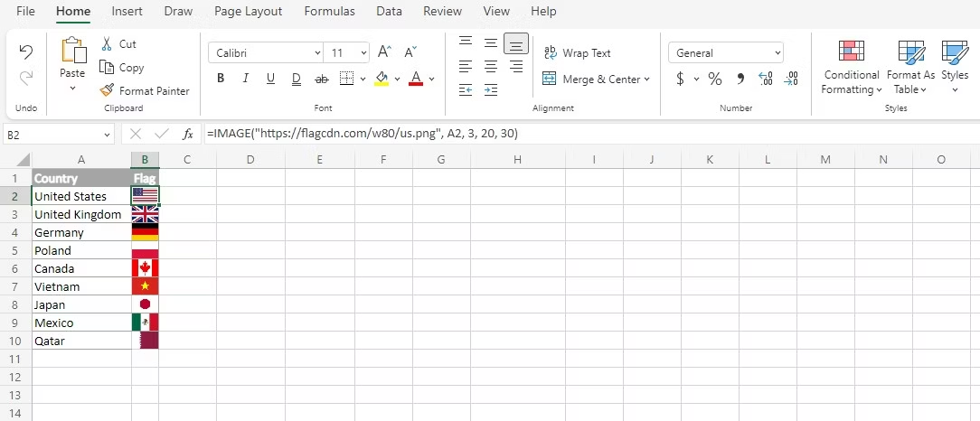Toggle italic formatting
The image size is (980, 421).
(x=246, y=79)
